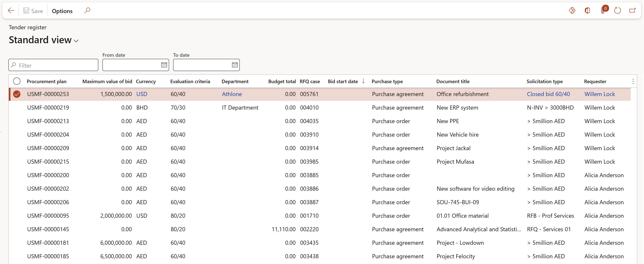Click the back arrow icon

tap(11, 10)
